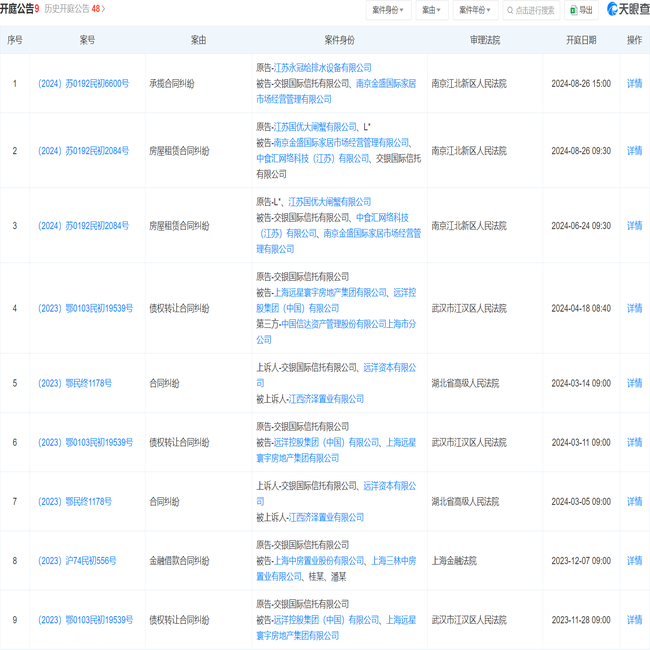This screenshot has height=650, width=650.
Task: Select 合同纠纷 in row 5
Action: tap(165, 383)
